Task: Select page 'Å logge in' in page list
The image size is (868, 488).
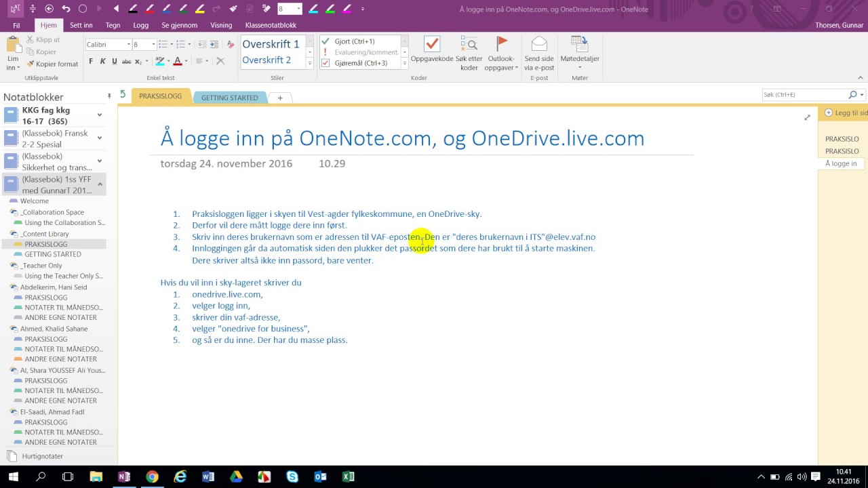Action: coord(841,163)
